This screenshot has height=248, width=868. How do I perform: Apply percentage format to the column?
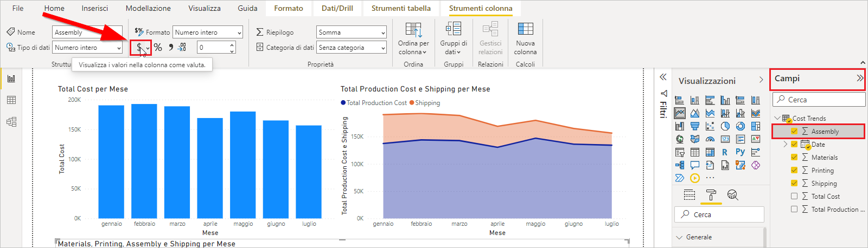coord(158,48)
